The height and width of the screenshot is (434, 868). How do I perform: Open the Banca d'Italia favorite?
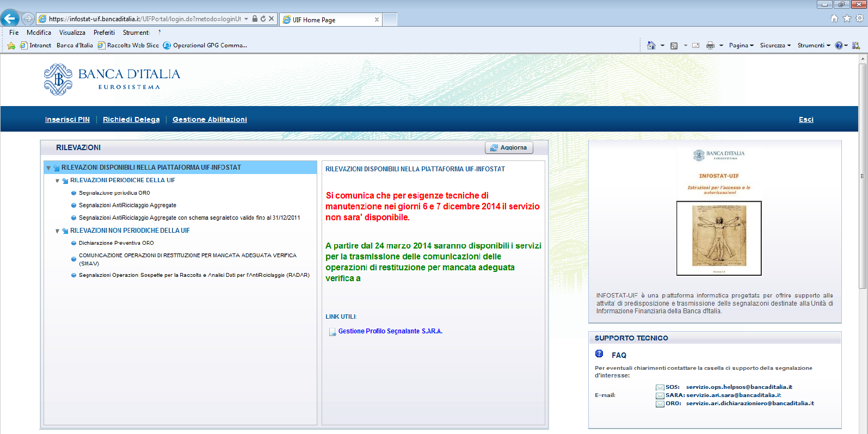75,46
